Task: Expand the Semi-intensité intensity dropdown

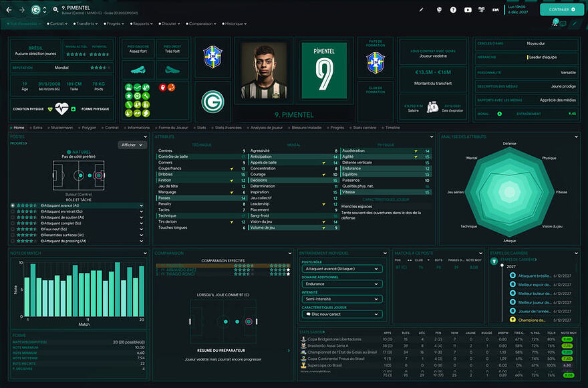Action: coord(341,299)
